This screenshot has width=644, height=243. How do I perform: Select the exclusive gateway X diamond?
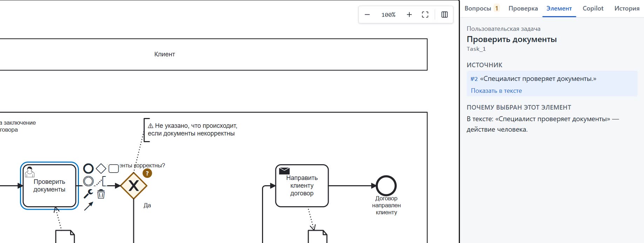pos(134,186)
